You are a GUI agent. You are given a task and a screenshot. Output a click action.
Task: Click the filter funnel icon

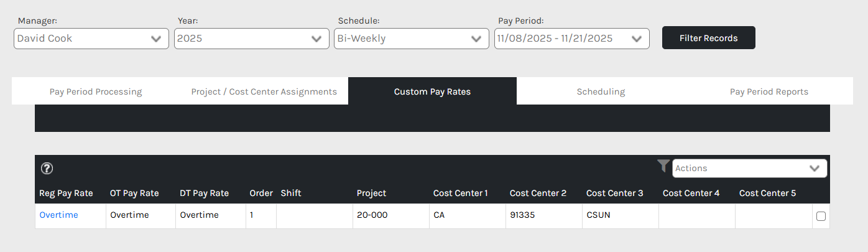(663, 166)
